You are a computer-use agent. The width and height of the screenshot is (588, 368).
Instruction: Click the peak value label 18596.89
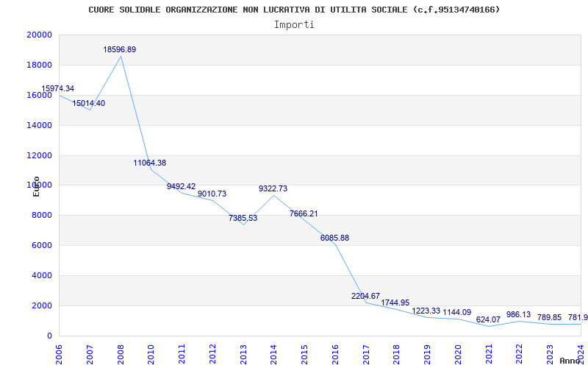pos(120,49)
